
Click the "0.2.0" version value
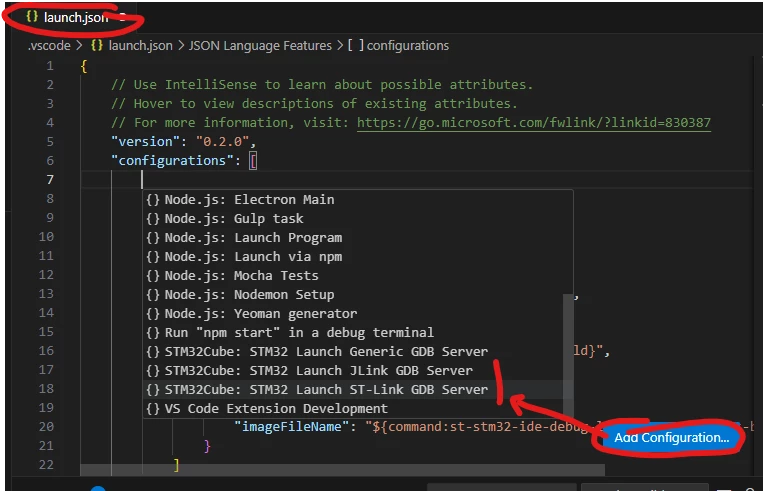[x=222, y=142]
